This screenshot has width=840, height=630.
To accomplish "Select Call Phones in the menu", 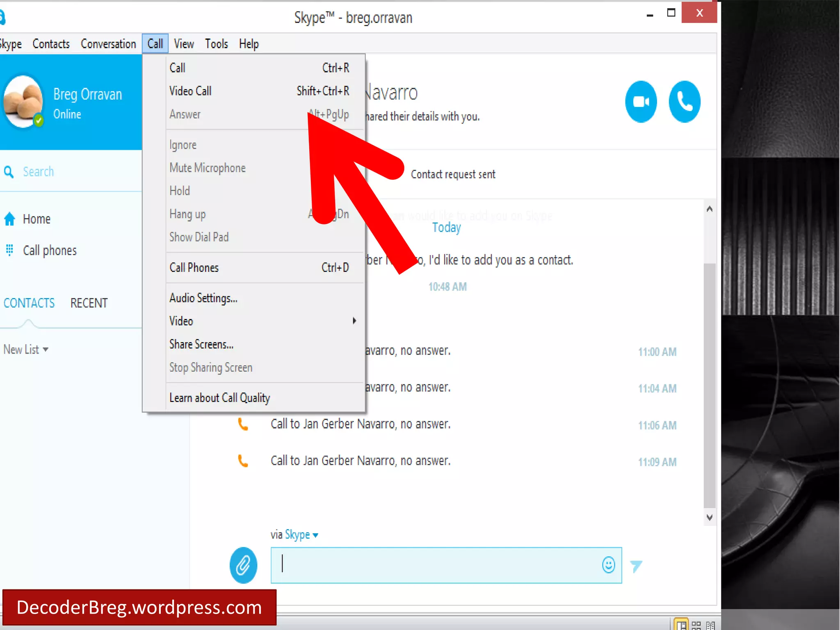I will point(259,267).
